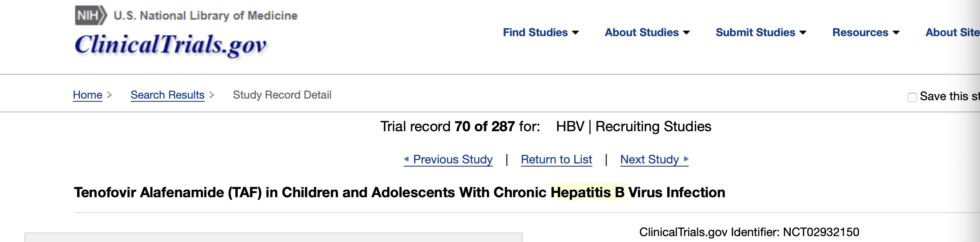The height and width of the screenshot is (242, 980).
Task: Open the Search Results breadcrumb link
Action: click(x=168, y=95)
